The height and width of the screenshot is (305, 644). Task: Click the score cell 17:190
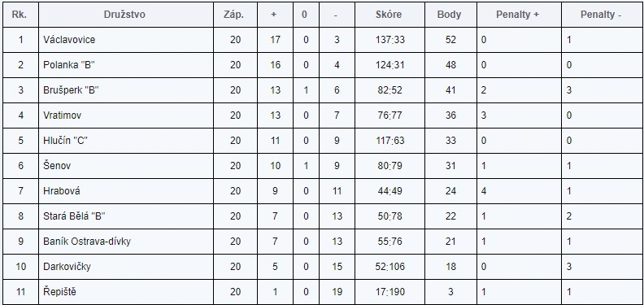pyautogui.click(x=389, y=292)
